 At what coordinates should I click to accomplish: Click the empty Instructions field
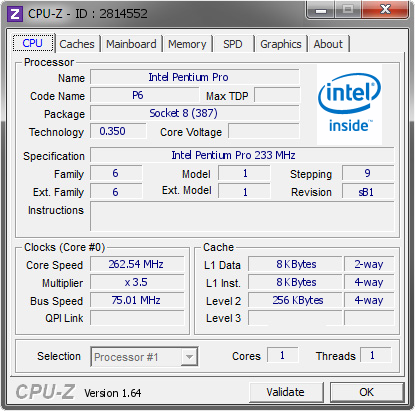(x=242, y=216)
